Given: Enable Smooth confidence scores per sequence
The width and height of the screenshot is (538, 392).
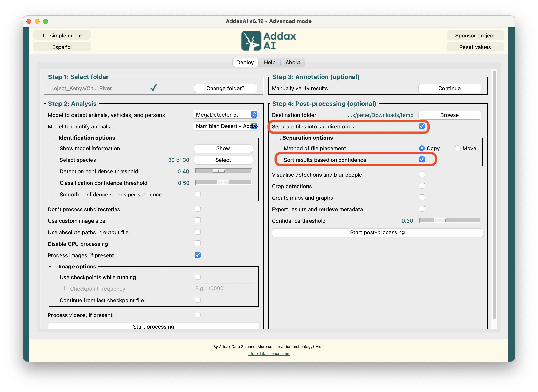Looking at the screenshot, I should click(x=198, y=194).
